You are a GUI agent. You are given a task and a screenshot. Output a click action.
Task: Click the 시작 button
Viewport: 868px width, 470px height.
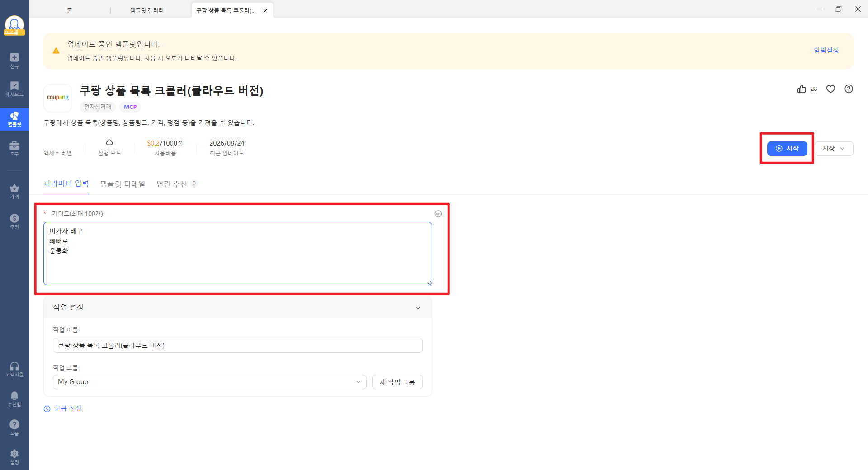[x=787, y=148]
